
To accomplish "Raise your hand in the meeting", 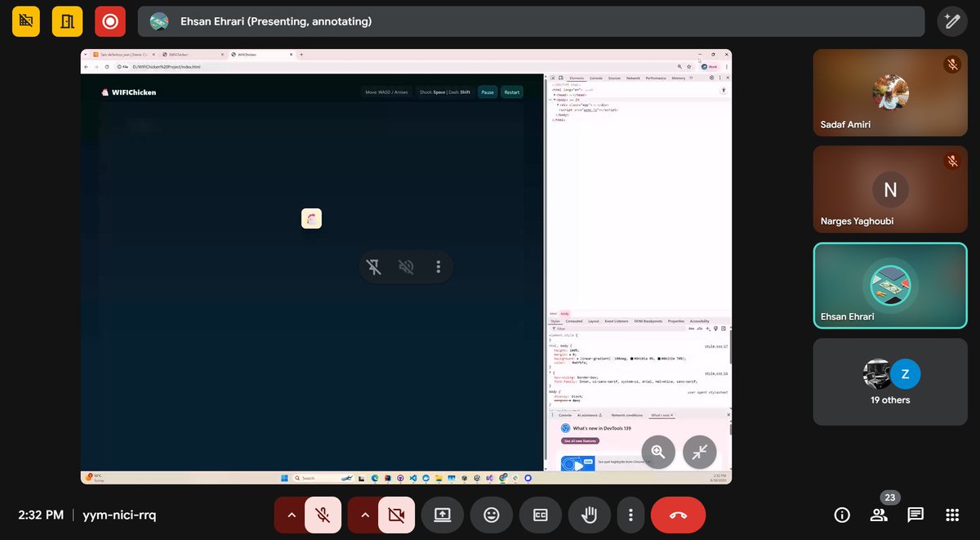I will point(589,515).
